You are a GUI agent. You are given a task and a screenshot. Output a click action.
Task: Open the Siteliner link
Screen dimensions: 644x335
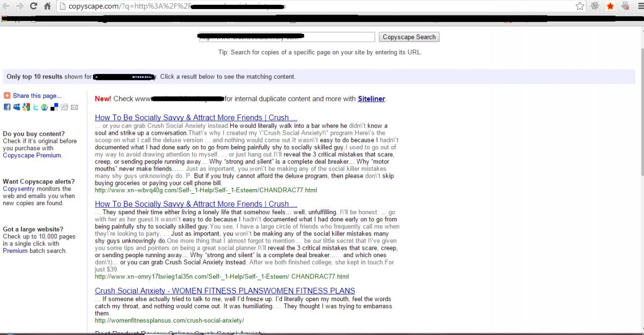371,99
